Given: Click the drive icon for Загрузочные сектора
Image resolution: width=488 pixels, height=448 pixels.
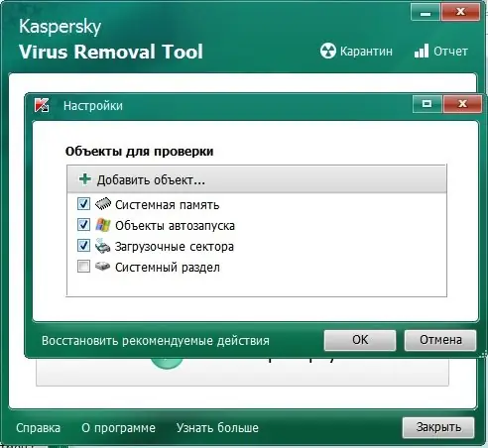Looking at the screenshot, I should pyautogui.click(x=103, y=246).
